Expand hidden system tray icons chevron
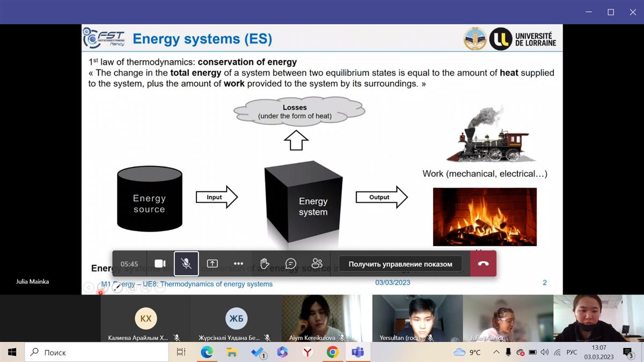This screenshot has height=362, width=644. tap(495, 352)
